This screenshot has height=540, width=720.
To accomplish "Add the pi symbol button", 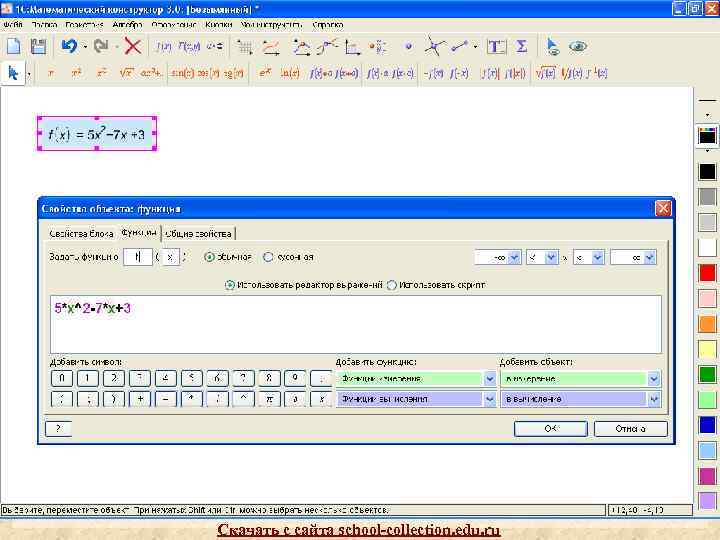I will (x=270, y=399).
